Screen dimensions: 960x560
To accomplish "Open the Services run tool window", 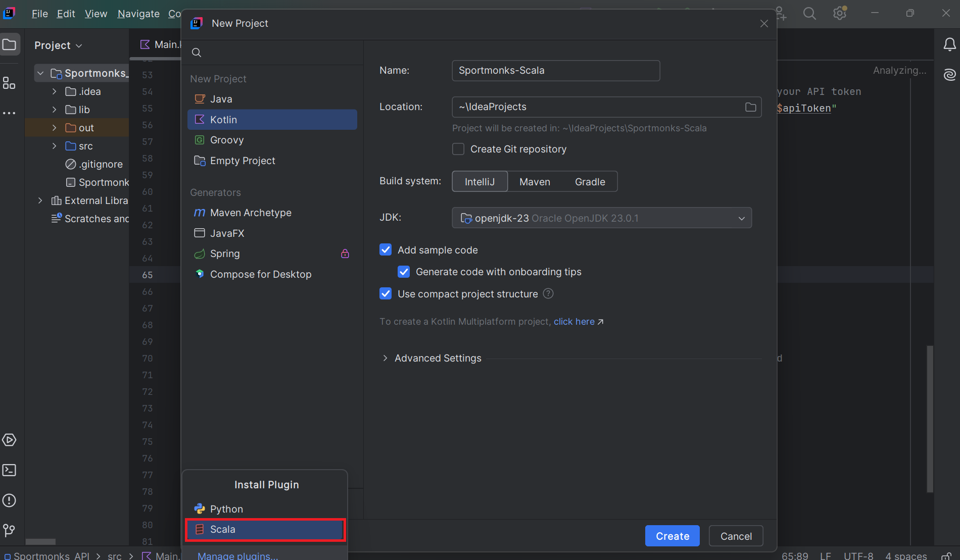I will (x=9, y=440).
